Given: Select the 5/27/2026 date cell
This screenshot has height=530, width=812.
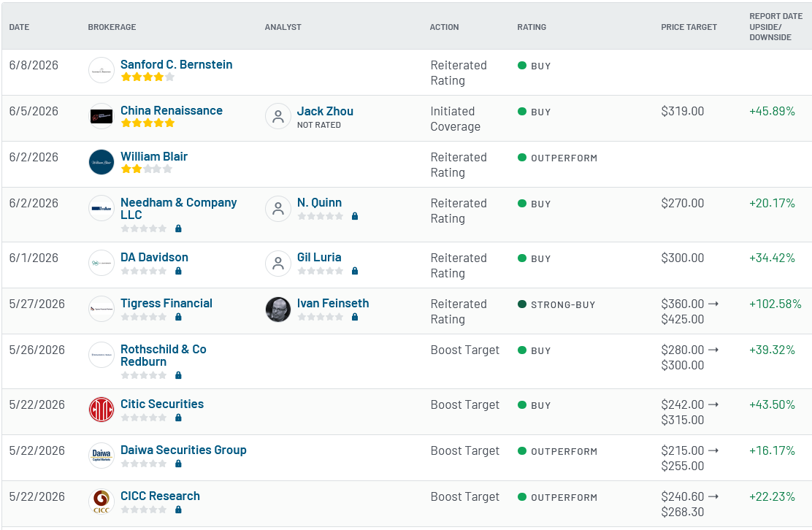Looking at the screenshot, I should click(37, 304).
